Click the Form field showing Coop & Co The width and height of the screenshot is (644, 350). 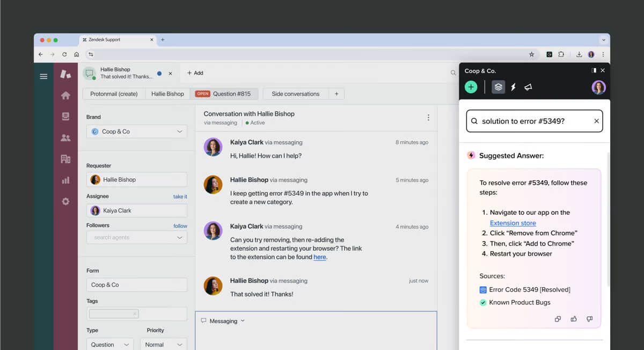[137, 285]
